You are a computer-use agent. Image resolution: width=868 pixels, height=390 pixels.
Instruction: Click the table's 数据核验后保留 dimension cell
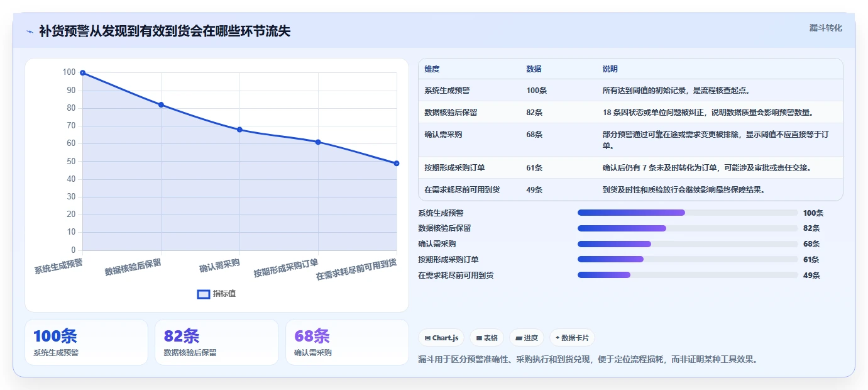451,113
